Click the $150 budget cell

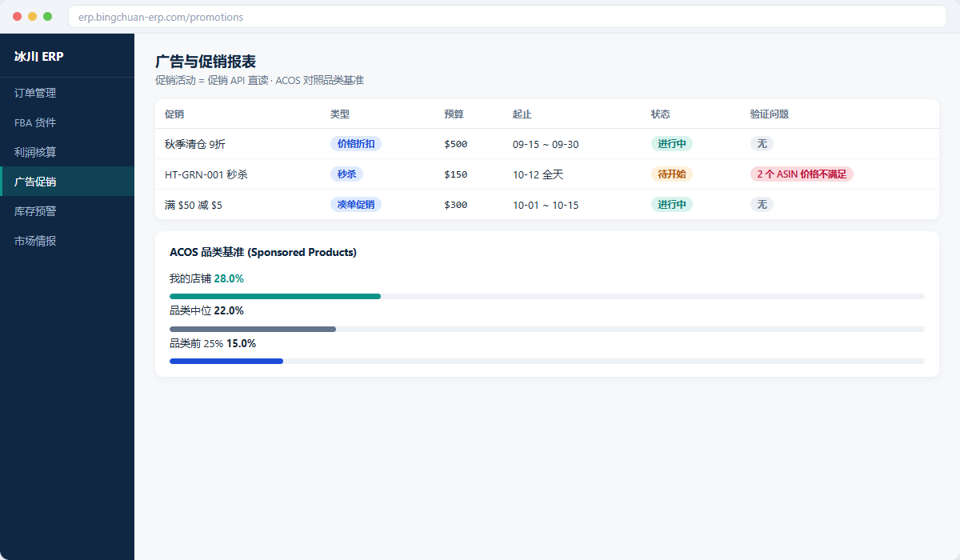[456, 174]
